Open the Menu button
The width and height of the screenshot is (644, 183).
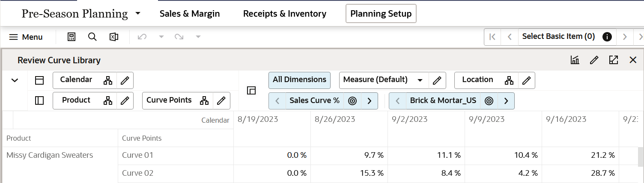(x=26, y=37)
